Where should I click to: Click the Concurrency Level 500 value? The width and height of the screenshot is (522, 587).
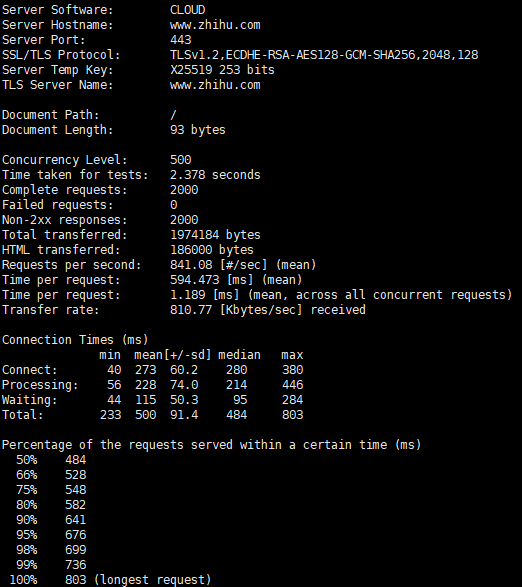click(x=180, y=160)
